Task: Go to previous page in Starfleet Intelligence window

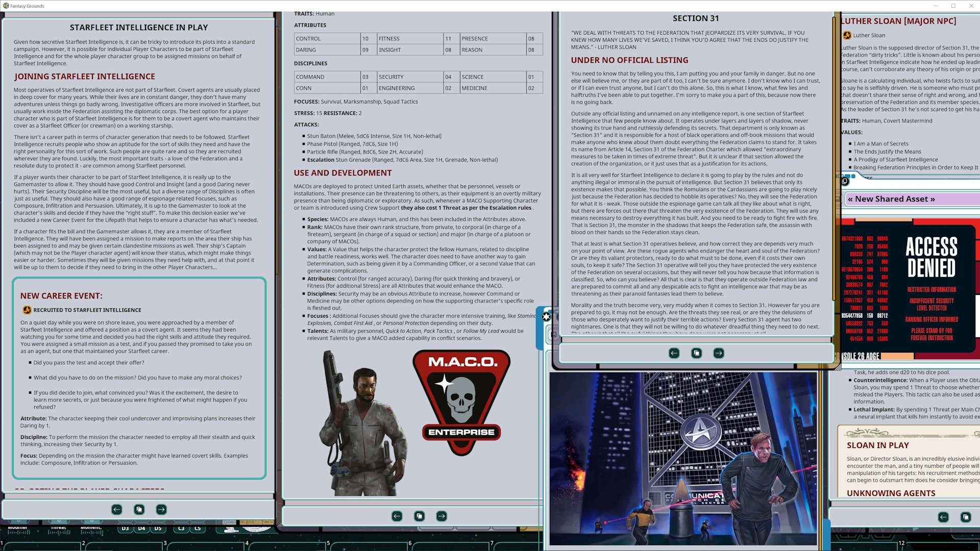Action: 117,509
